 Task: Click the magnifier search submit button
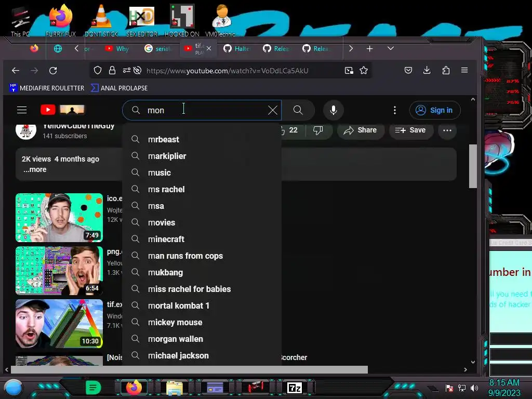pyautogui.click(x=298, y=110)
